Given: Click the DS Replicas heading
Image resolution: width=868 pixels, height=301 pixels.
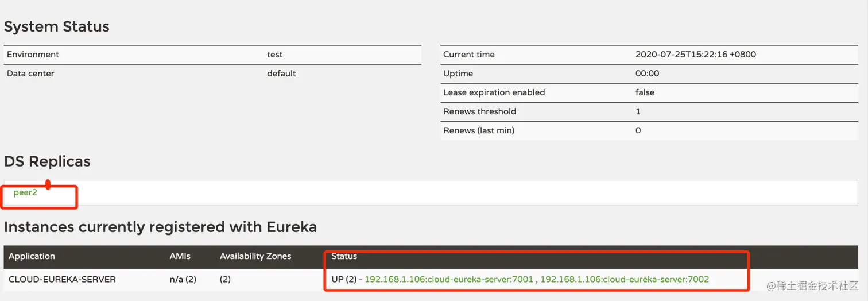Looking at the screenshot, I should [47, 161].
